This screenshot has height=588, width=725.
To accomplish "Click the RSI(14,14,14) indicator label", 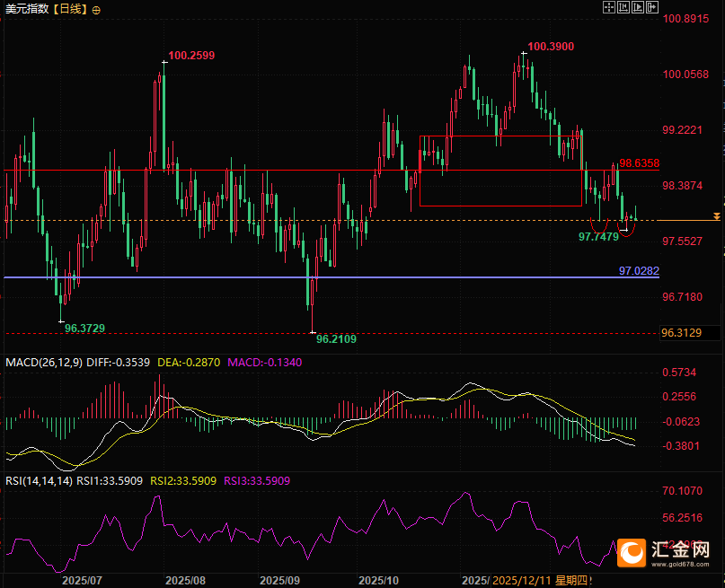I will coord(39,481).
